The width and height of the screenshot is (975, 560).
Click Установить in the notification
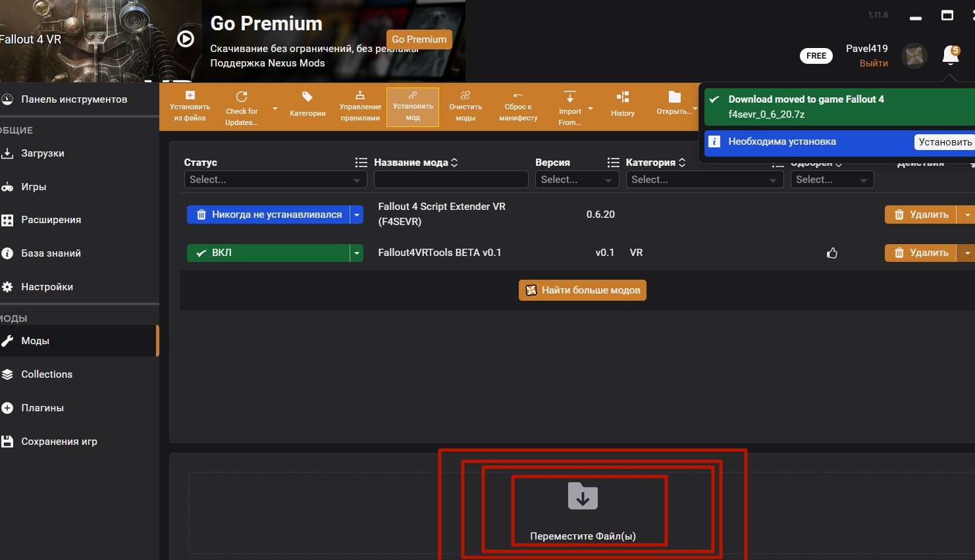pyautogui.click(x=945, y=142)
